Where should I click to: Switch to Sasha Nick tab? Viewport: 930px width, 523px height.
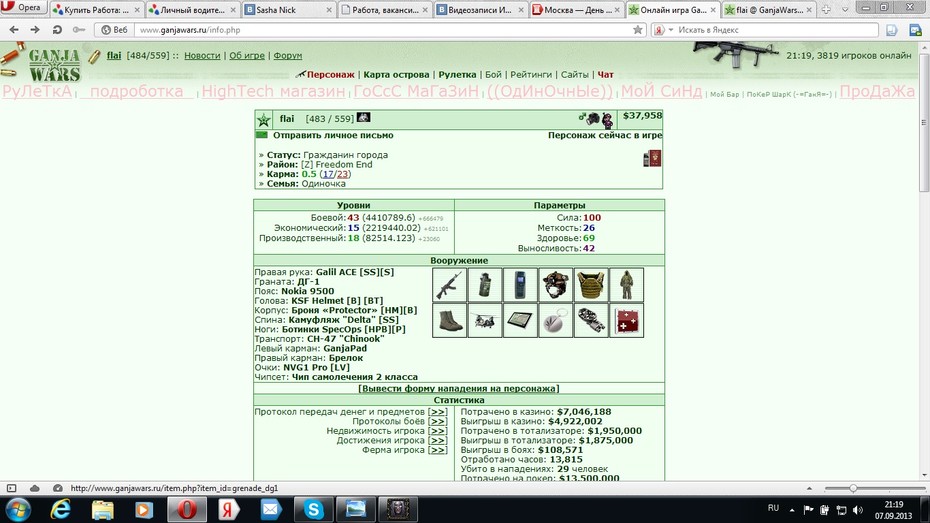pos(289,9)
